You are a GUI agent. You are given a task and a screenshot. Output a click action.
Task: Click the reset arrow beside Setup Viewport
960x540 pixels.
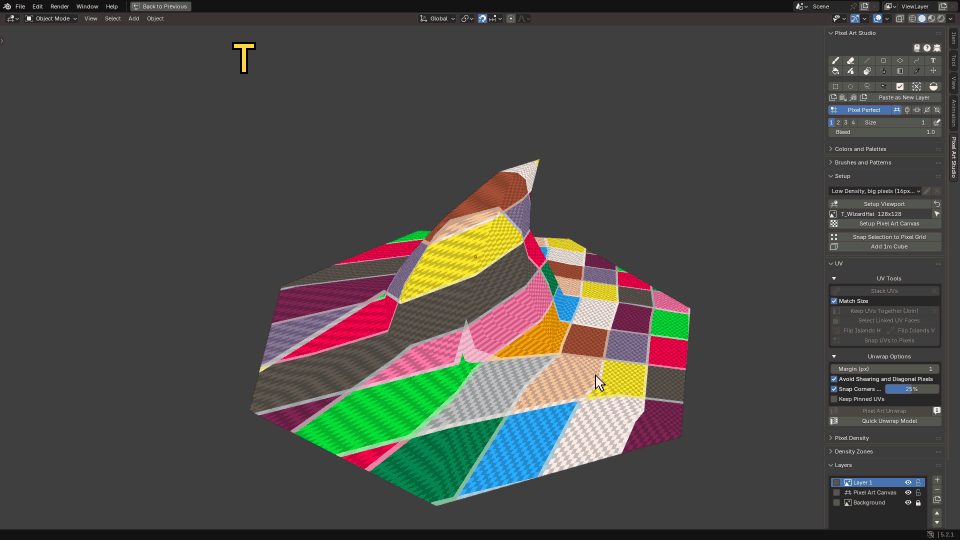[937, 204]
